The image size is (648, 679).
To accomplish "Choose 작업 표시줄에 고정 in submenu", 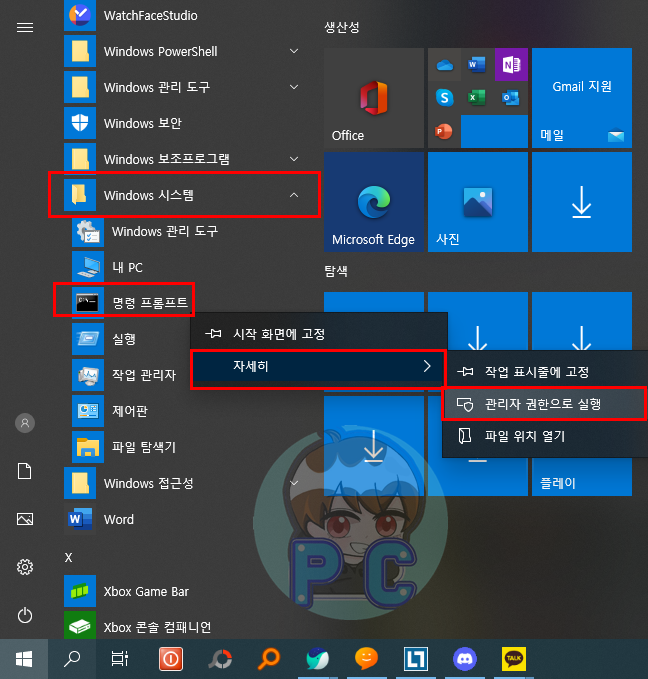I will pyautogui.click(x=545, y=372).
